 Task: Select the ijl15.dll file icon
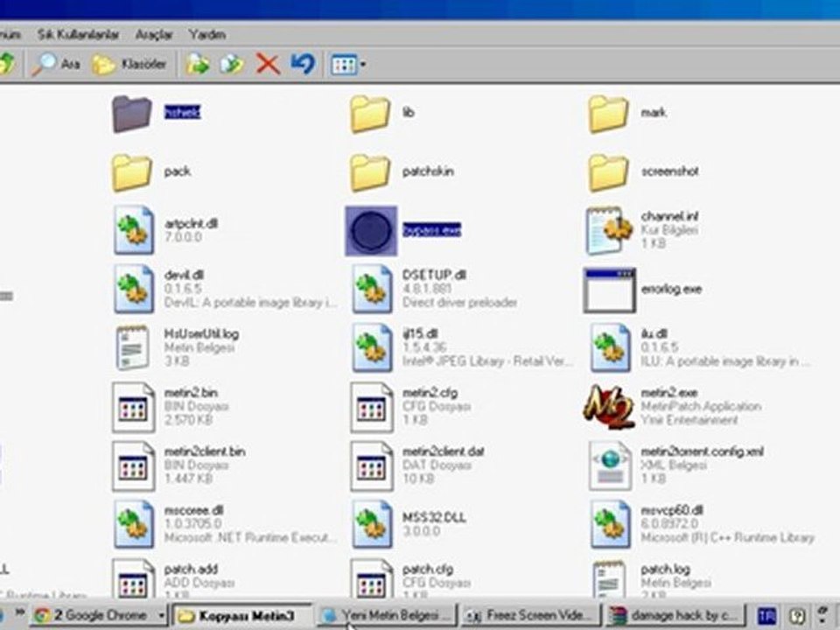tap(372, 348)
